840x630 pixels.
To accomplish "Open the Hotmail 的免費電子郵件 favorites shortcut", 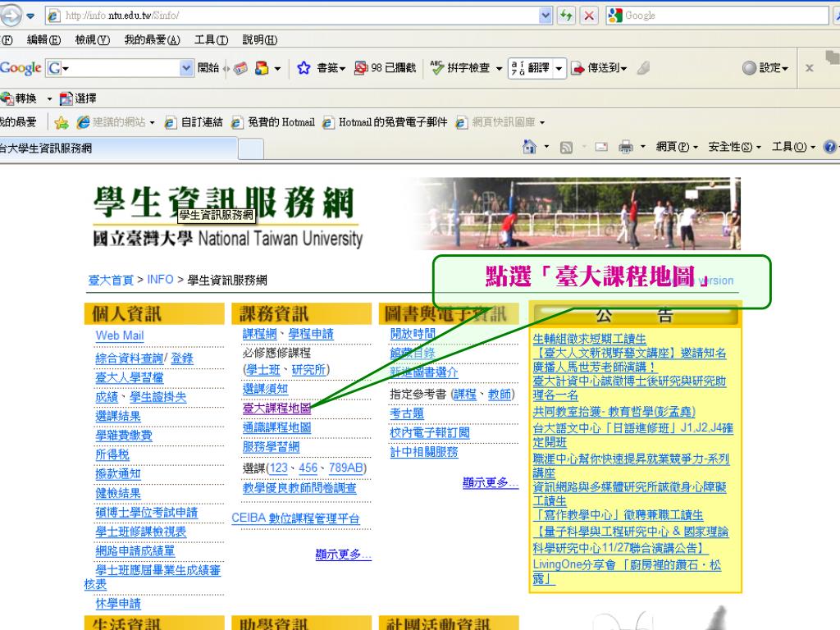I will pyautogui.click(x=385, y=123).
